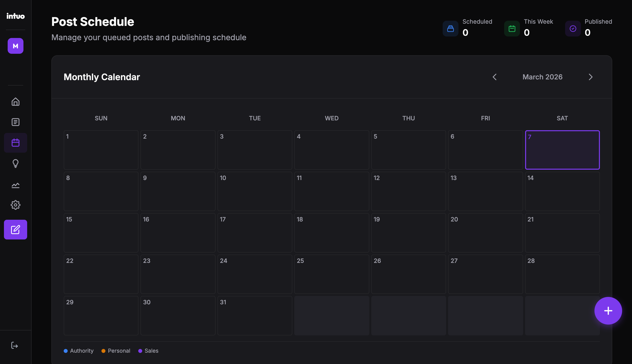Image resolution: width=632 pixels, height=364 pixels.
Task: Click the This Week calendar stat icon
Action: (x=512, y=29)
